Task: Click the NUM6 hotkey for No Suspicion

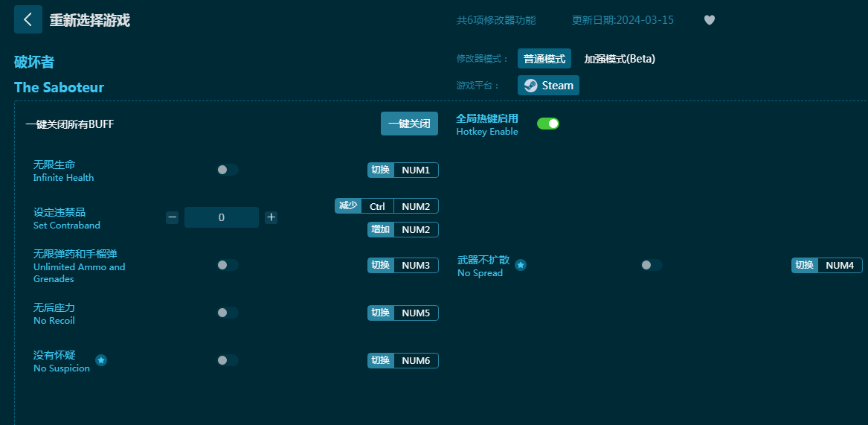Action: point(403,361)
